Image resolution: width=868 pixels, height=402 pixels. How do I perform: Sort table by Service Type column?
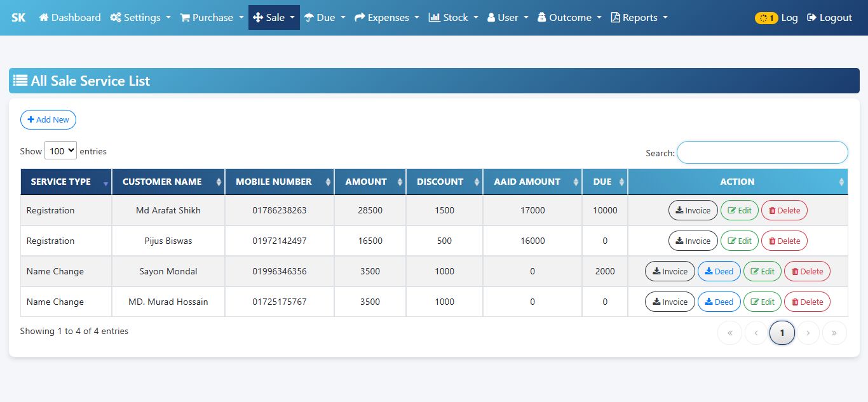click(66, 182)
